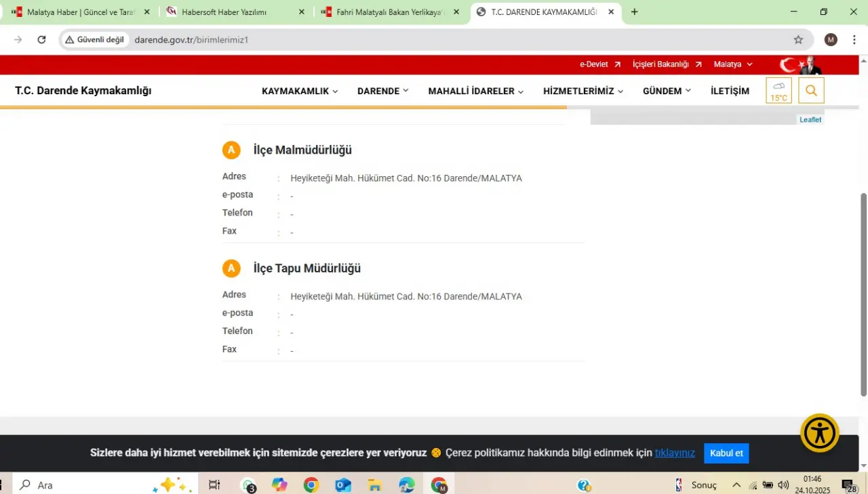This screenshot has width=868, height=494.
Task: Open the Chrome three-dot menu
Action: tap(854, 40)
